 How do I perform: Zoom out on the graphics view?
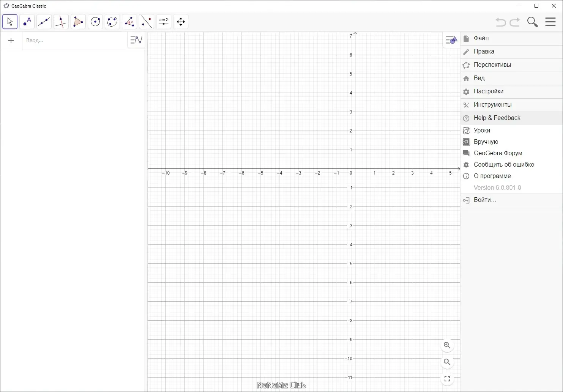tap(447, 362)
